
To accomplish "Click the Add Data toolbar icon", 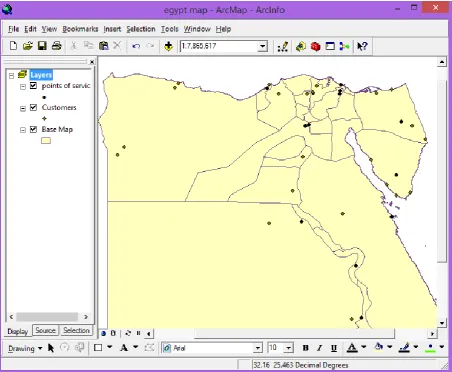I will (x=168, y=46).
